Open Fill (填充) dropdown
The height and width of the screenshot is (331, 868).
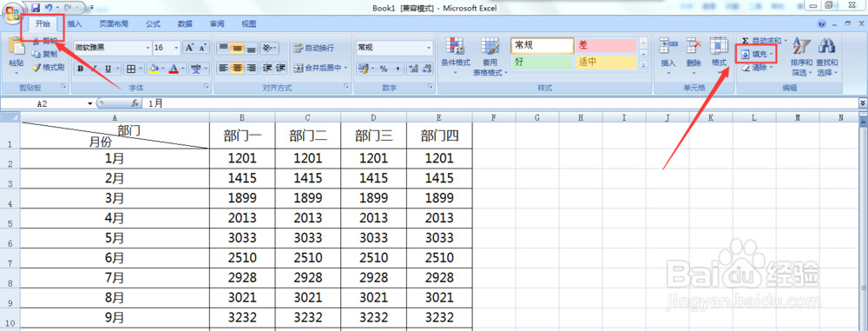pyautogui.click(x=757, y=55)
